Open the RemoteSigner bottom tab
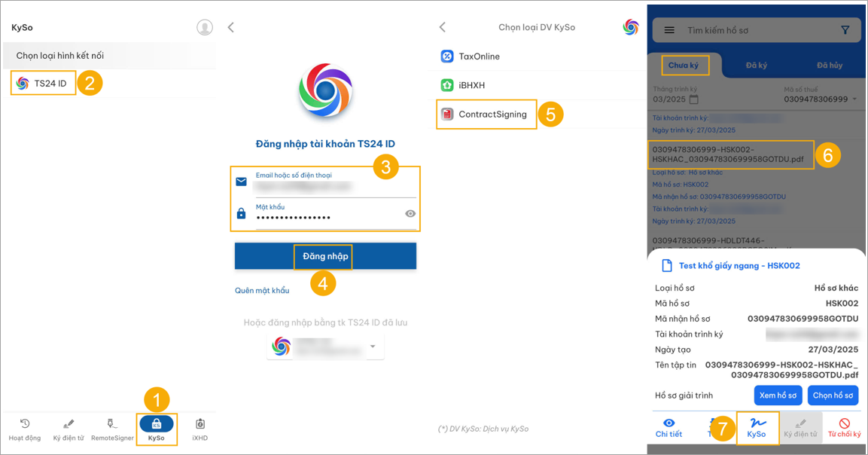The height and width of the screenshot is (455, 868). [112, 430]
